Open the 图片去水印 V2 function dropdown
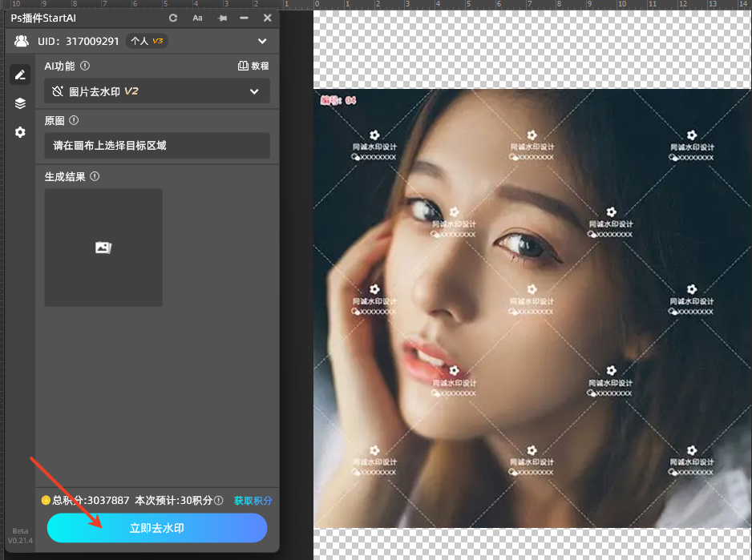The image size is (752, 560). (x=157, y=91)
